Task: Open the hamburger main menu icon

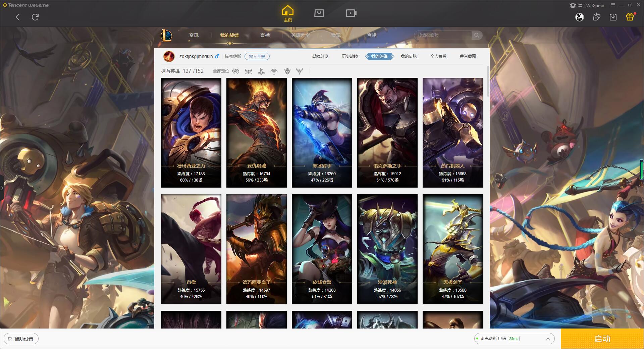Action: [613, 5]
